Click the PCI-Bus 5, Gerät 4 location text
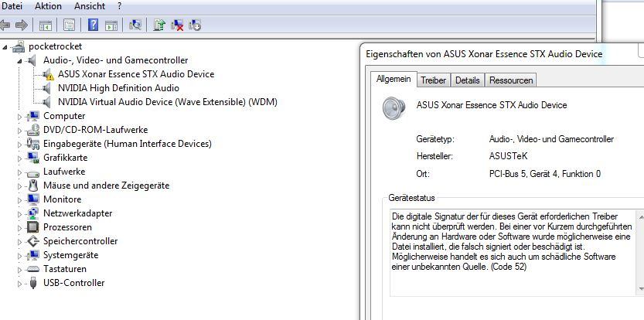Image resolution: width=644 pixels, height=320 pixels. (x=544, y=174)
